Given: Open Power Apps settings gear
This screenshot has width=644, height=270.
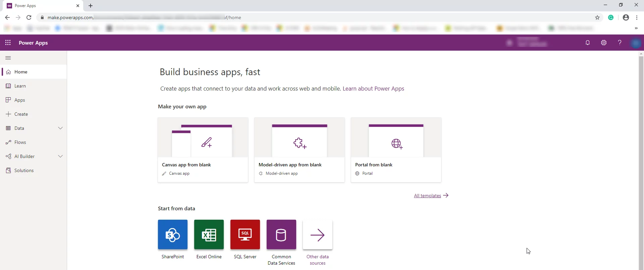Looking at the screenshot, I should (604, 43).
